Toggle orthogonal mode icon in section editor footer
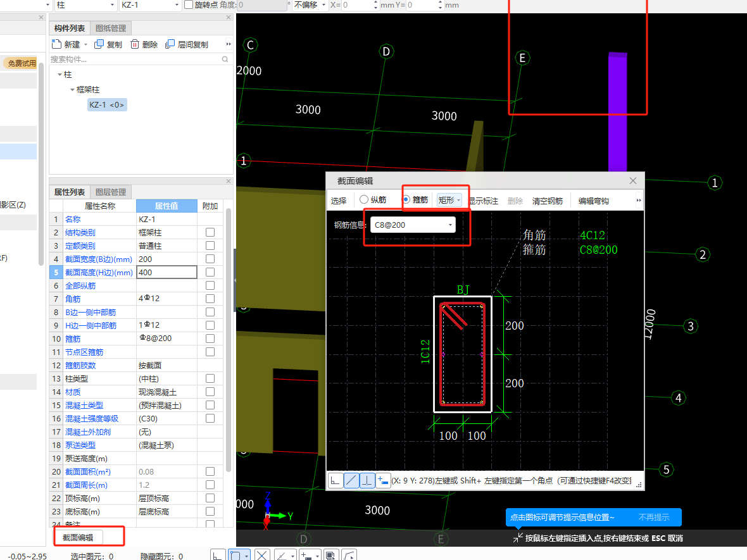 [x=336, y=480]
